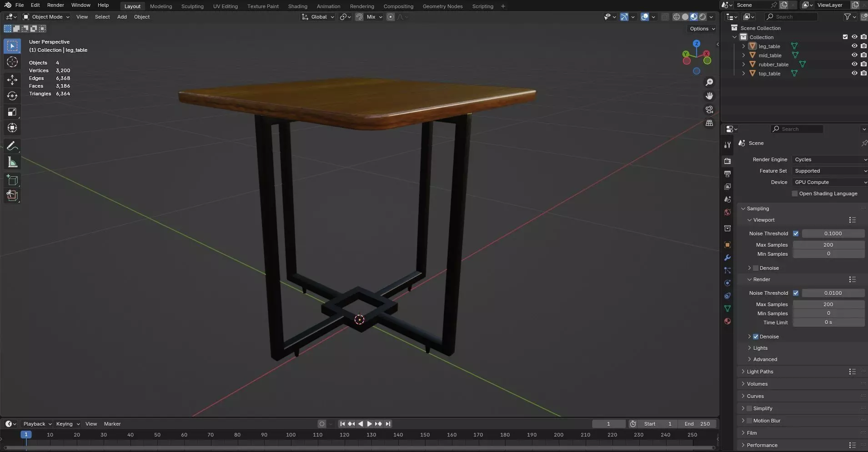The image size is (868, 452).
Task: Open Global transform orientation dropdown
Action: pyautogui.click(x=318, y=17)
